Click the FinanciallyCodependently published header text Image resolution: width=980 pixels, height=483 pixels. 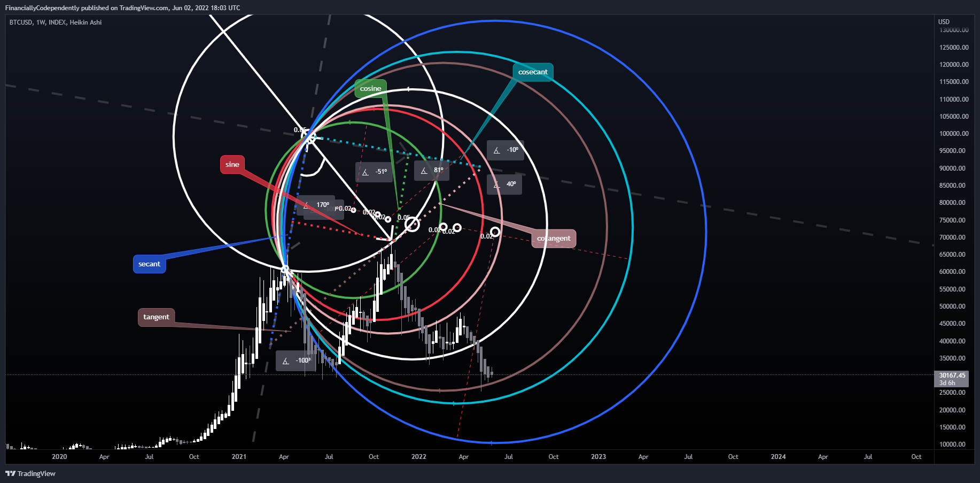tap(122, 8)
